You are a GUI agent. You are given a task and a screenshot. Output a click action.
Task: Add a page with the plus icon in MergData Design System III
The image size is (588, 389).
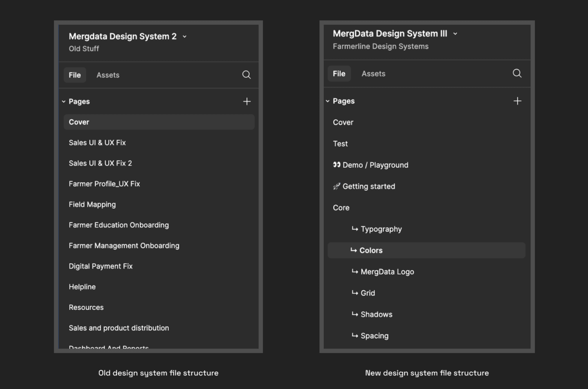click(x=517, y=101)
